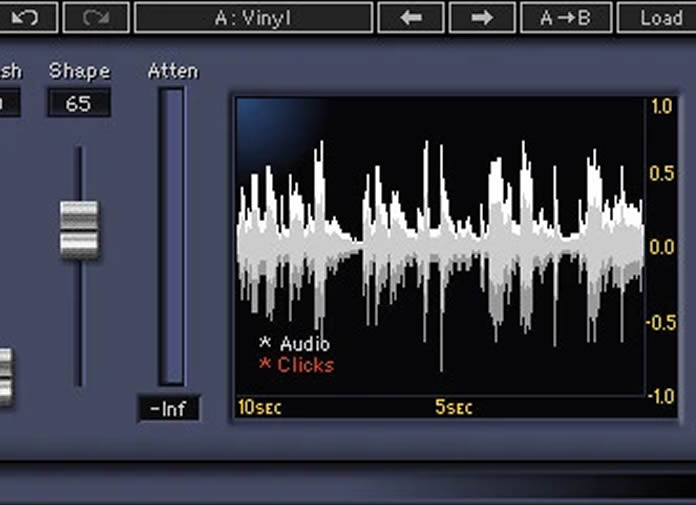The height and width of the screenshot is (505, 696).
Task: Toggle the Audio waveform legend label
Action: coord(304,345)
